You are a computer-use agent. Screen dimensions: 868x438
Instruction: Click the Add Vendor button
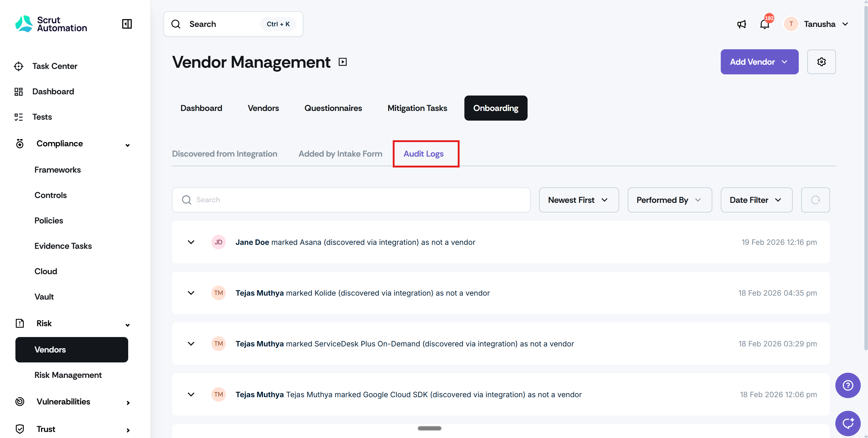759,62
